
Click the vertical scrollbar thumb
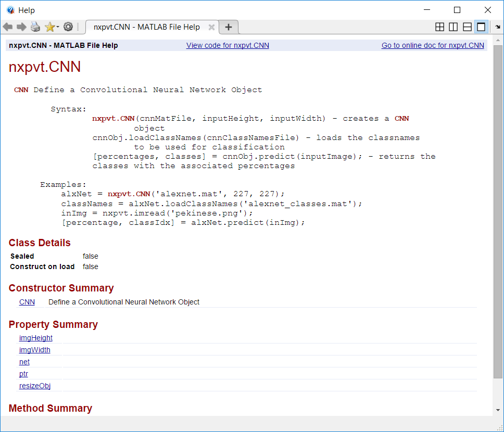tap(498, 211)
